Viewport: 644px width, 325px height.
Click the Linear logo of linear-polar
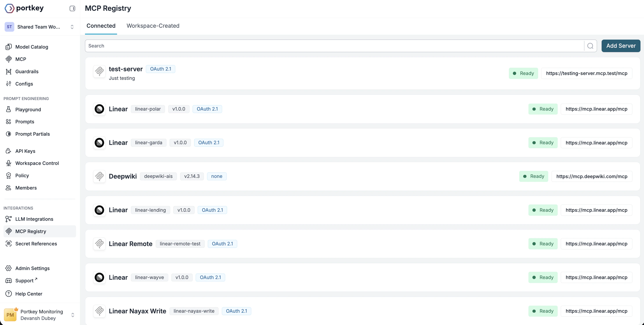coord(99,109)
